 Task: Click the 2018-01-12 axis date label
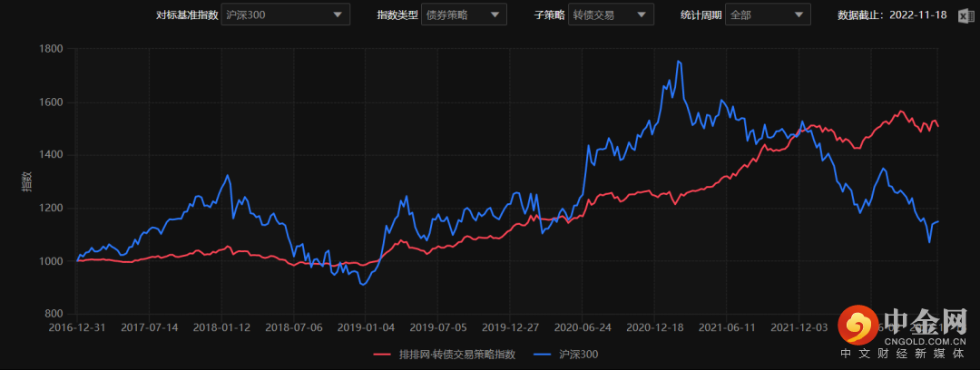point(222,326)
